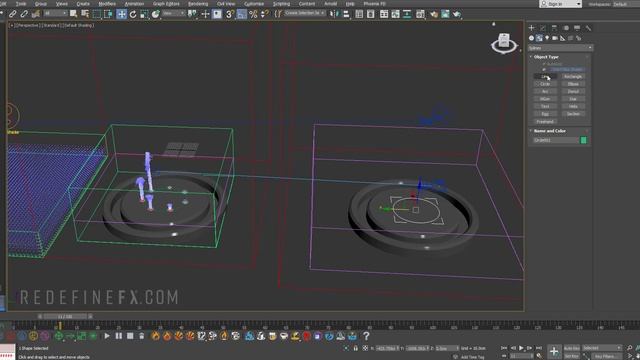Open the Phoenix FD menu

point(374,4)
